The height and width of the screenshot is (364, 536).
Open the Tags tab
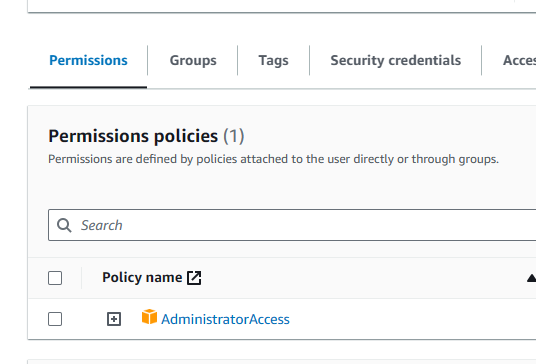[x=273, y=60]
